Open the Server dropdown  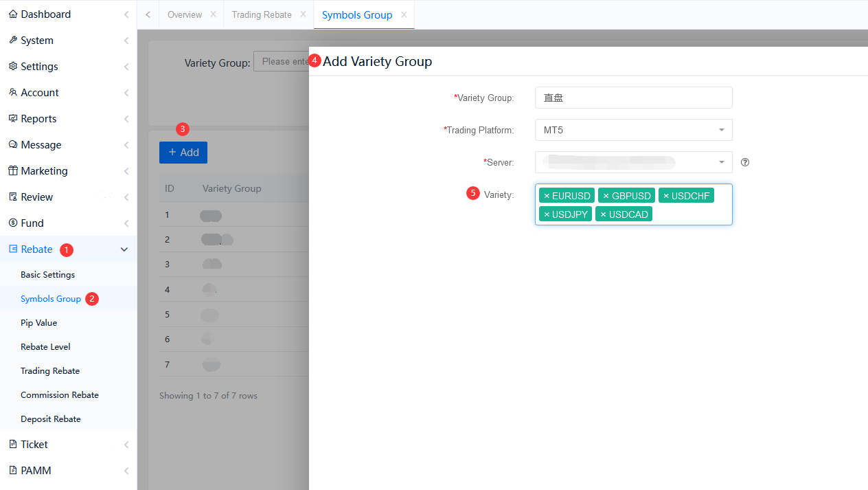pyautogui.click(x=633, y=162)
